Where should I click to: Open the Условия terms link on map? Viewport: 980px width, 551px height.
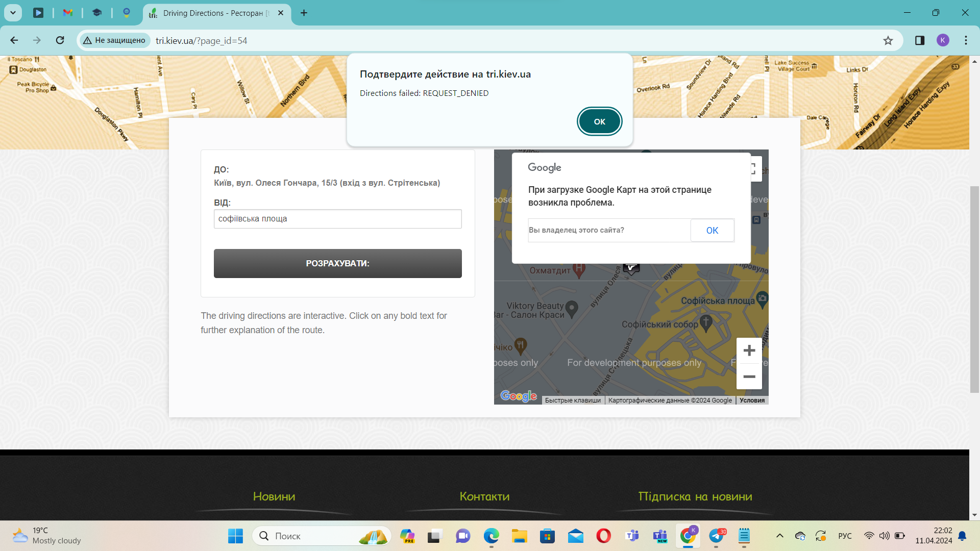click(x=752, y=400)
